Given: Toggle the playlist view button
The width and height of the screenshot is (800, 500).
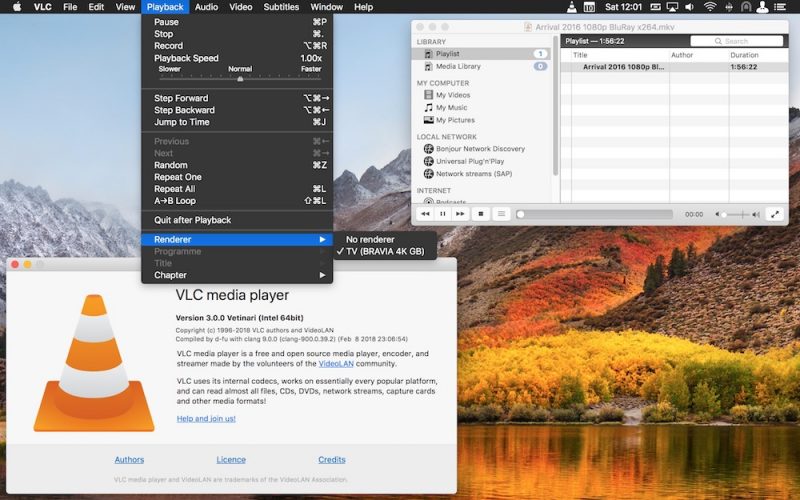Looking at the screenshot, I should pos(502,214).
